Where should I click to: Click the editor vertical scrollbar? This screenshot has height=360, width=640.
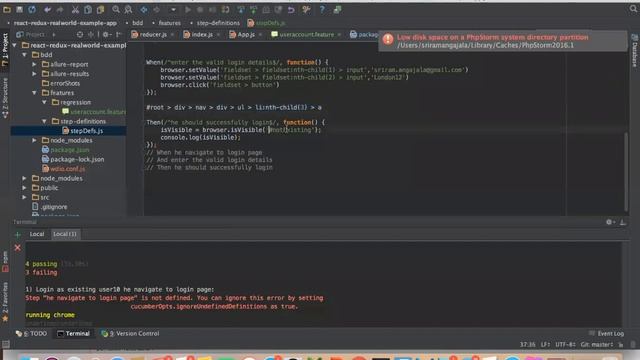626,171
